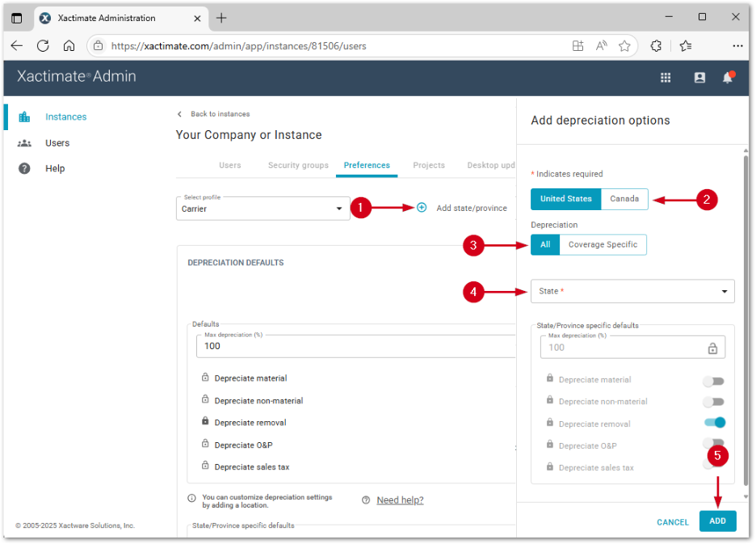756x544 pixels.
Task: Open Help in the sidebar
Action: tap(55, 168)
